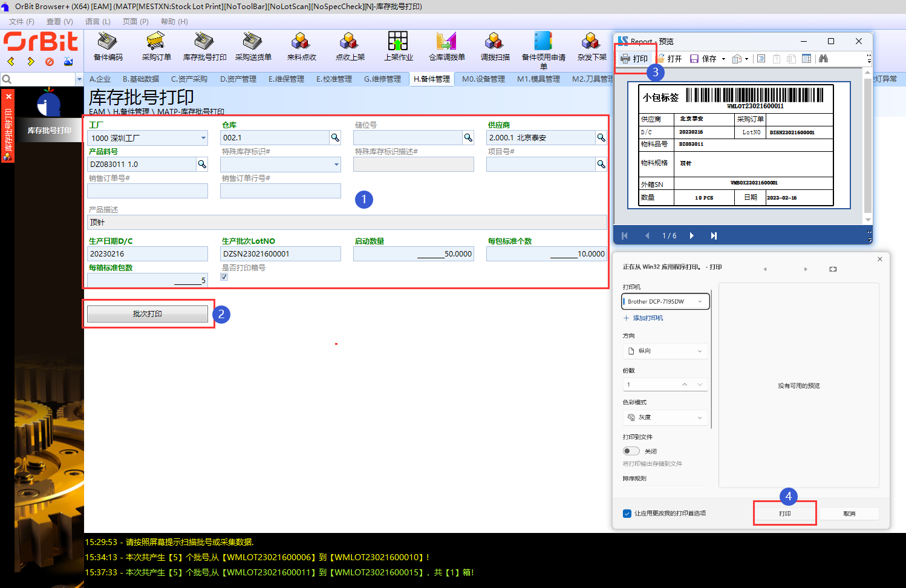Click the 库存批号打印 item in left panel
Screen dimensions: 906x588
(x=50, y=130)
